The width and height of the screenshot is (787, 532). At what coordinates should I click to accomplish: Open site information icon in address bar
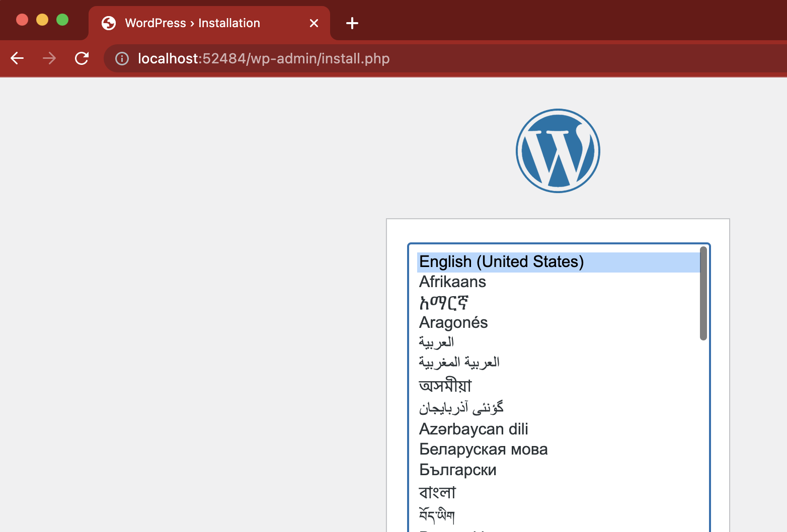[122, 59]
